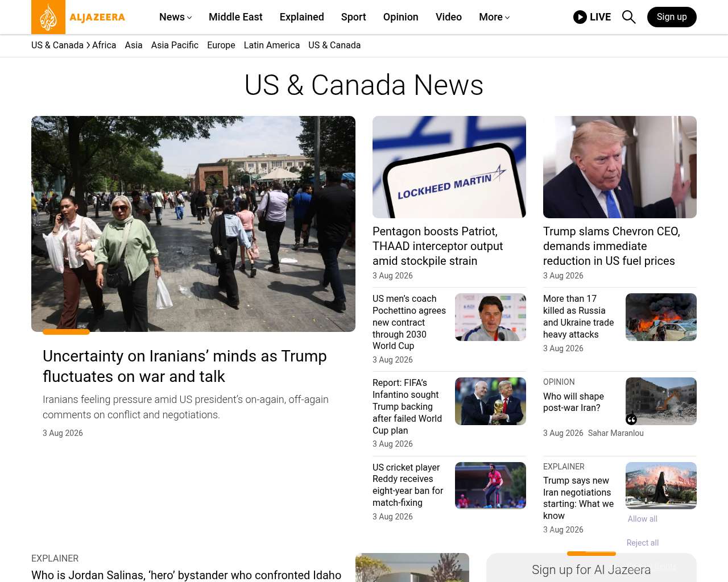This screenshot has width=728, height=582.
Task: Open the search magnifier icon
Action: coord(628,17)
